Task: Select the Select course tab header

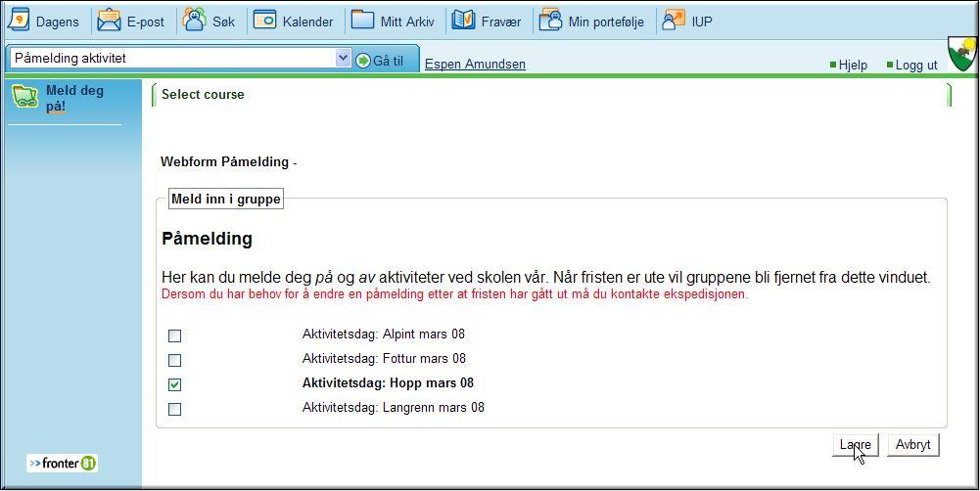Action: (203, 94)
